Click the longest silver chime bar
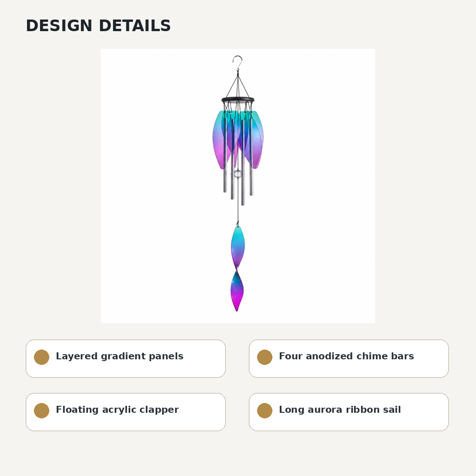This screenshot has height=476, width=476. coord(243,162)
